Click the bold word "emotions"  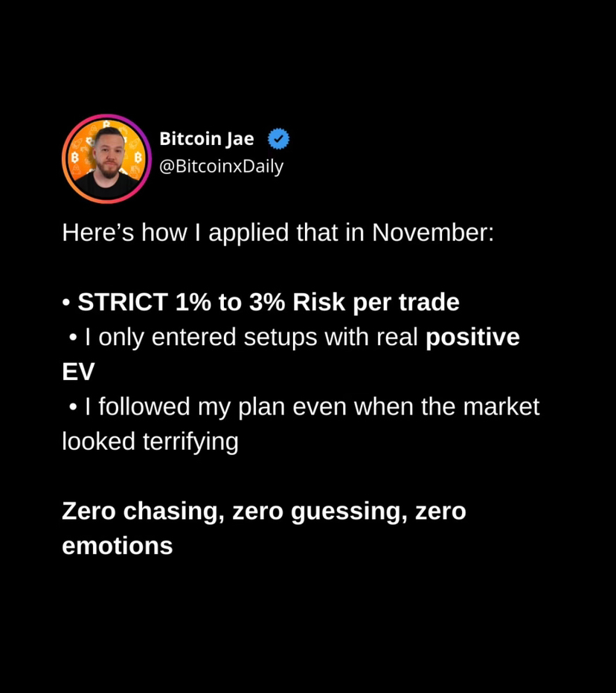(x=118, y=546)
